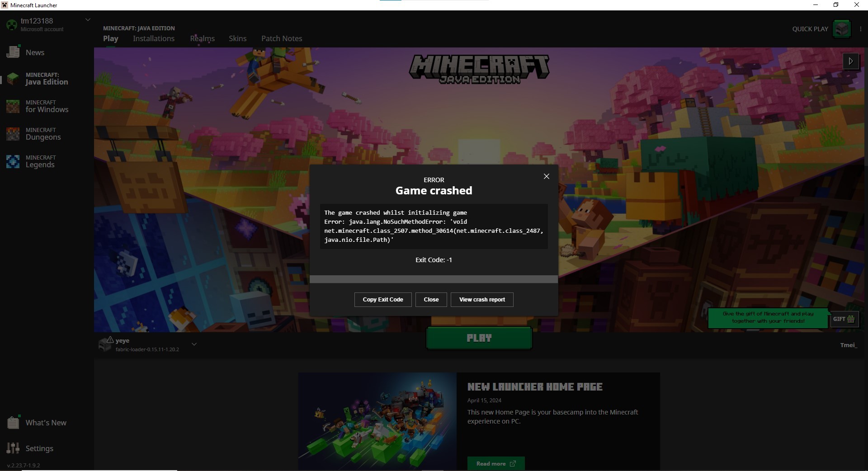Click the 'fabric-loader-0.15.11-1.20.2' version text

click(147, 349)
